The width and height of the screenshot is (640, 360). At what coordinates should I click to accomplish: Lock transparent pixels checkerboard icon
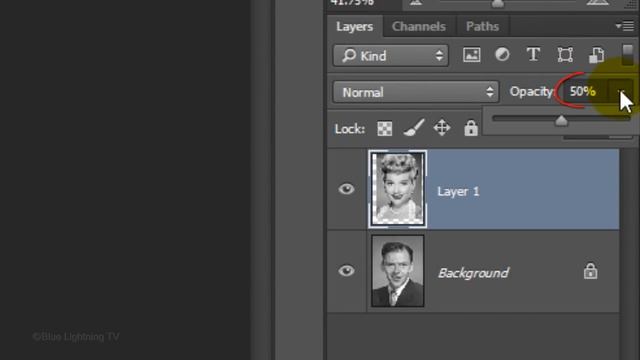point(384,129)
